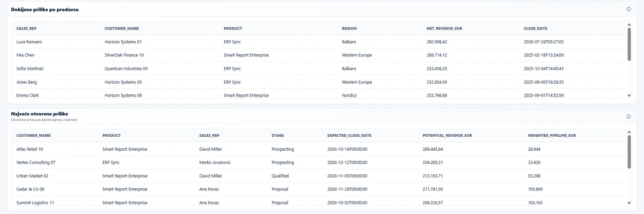Click sales rep Marko Jovanovic
This screenshot has height=214, width=644.
click(215, 163)
